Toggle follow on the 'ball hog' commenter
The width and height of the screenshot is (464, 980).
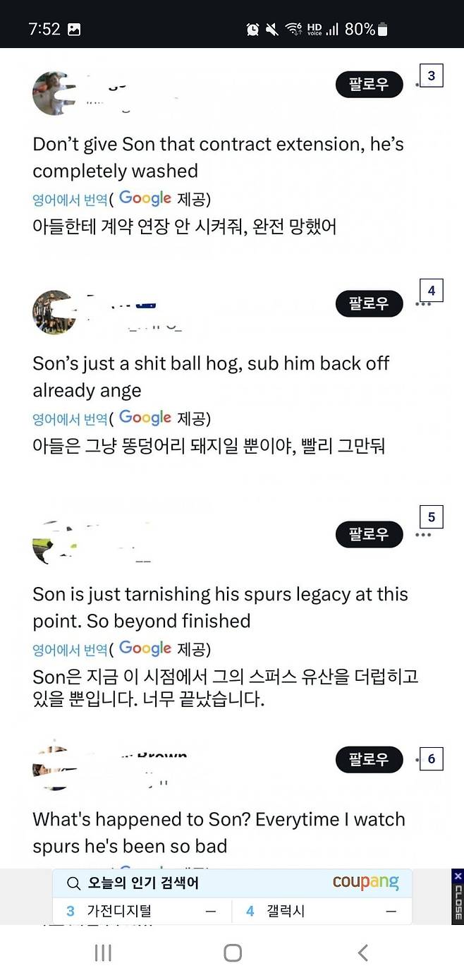[x=369, y=303]
